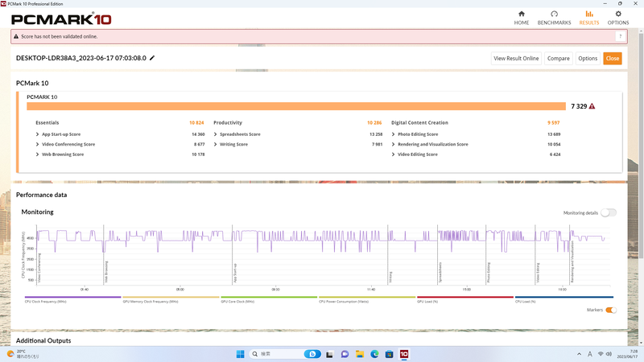This screenshot has height=362, width=644.
Task: Open the HOME tab
Action: (x=521, y=19)
